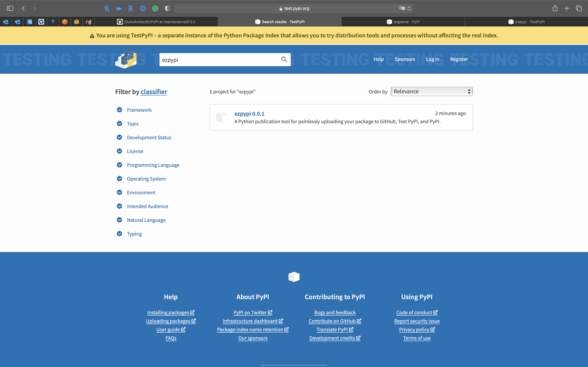Open the ezpypi 0.0.1 project link
Screen dimensions: 588x367
pos(249,114)
